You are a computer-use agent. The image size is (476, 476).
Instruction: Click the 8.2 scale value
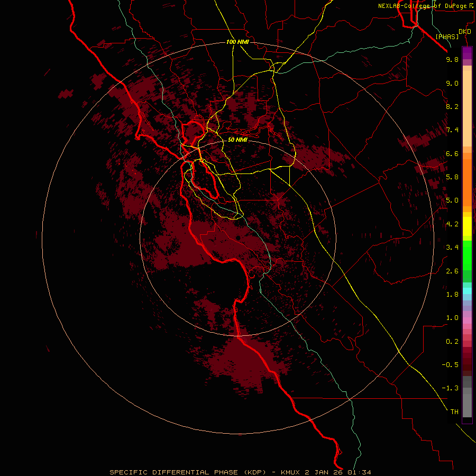pos(452,106)
